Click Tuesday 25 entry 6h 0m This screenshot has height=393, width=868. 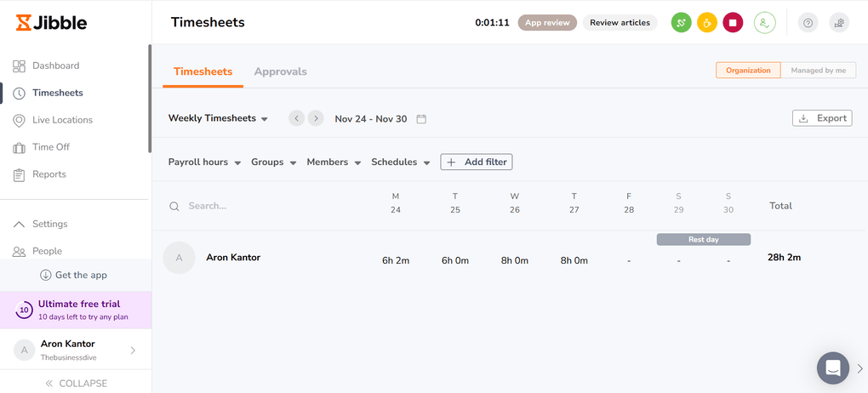tap(455, 260)
